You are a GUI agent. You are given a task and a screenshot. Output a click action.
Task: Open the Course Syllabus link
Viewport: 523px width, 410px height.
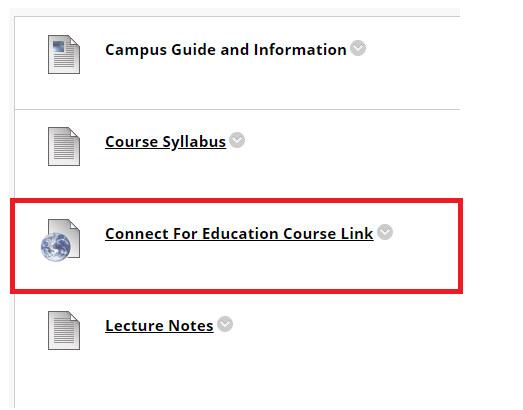pos(165,142)
